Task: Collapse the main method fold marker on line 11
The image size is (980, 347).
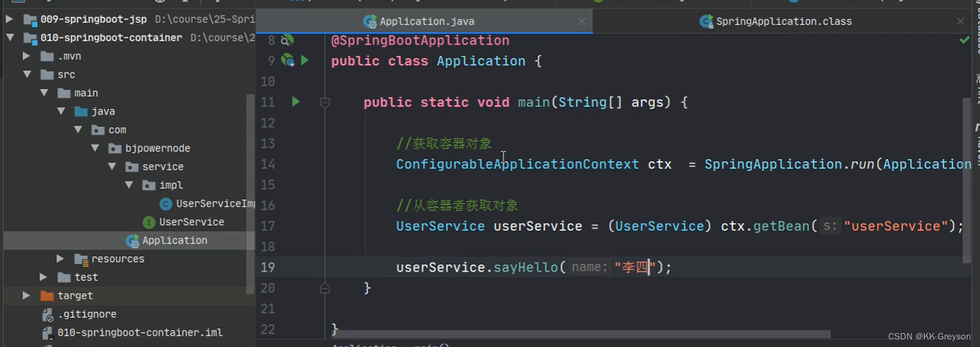Action: pyautogui.click(x=325, y=103)
